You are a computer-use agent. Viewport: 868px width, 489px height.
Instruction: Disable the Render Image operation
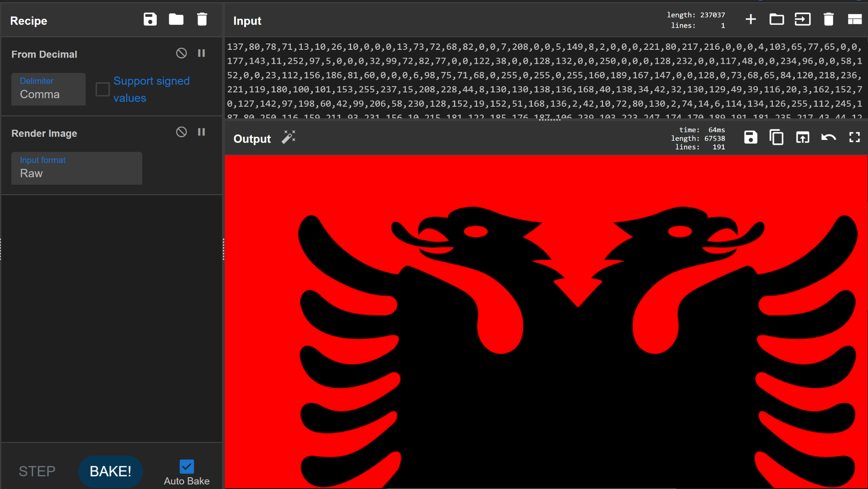(181, 132)
